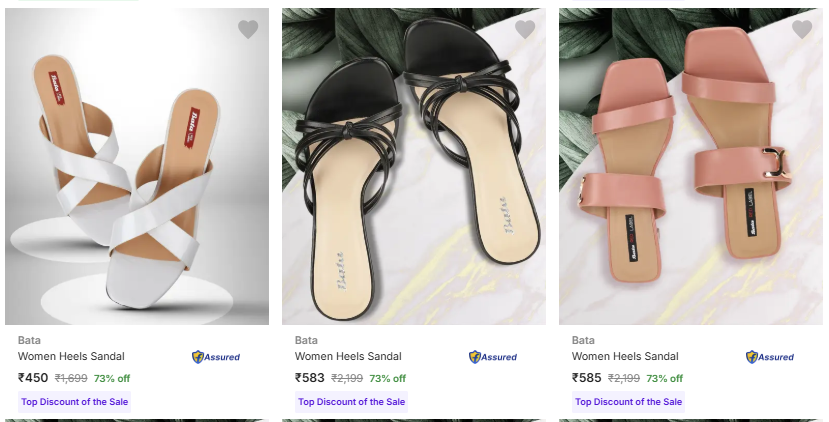Add pink sandal to wishlist via heart

pyautogui.click(x=802, y=30)
